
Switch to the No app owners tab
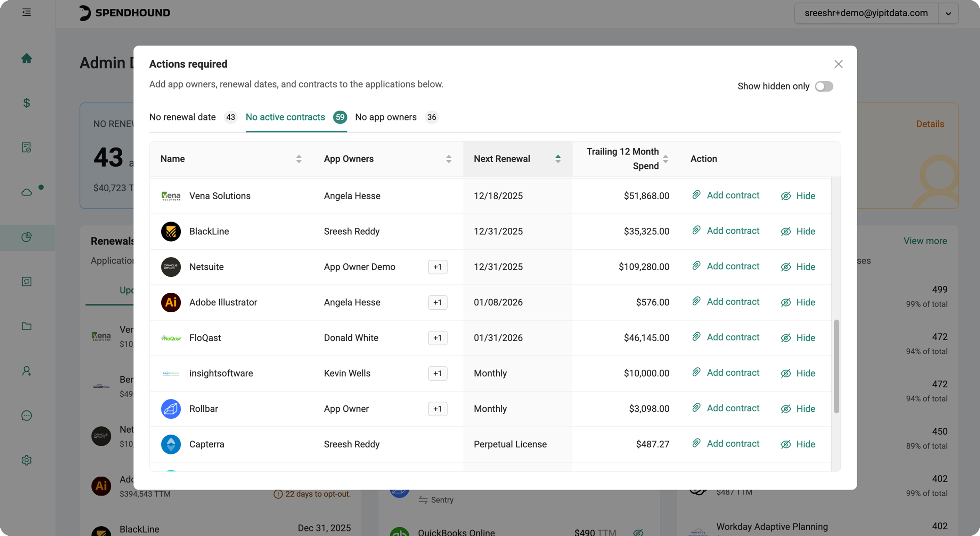coord(385,117)
